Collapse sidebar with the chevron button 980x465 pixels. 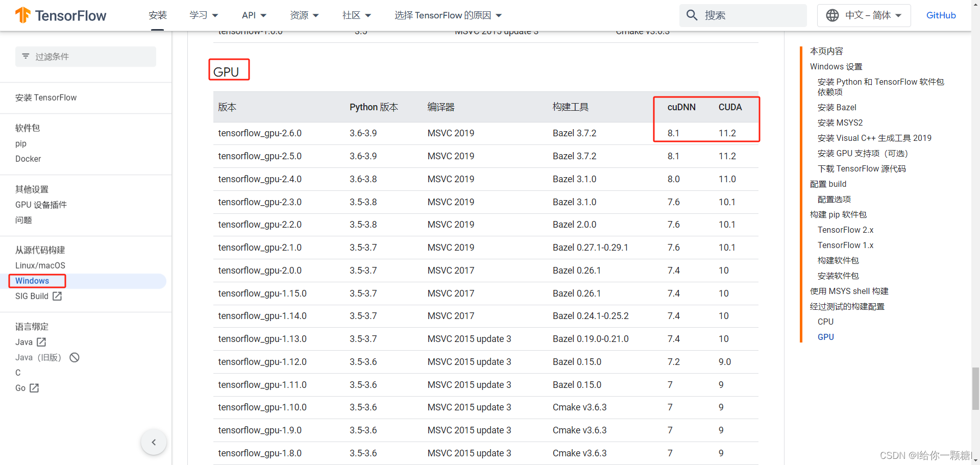154,442
